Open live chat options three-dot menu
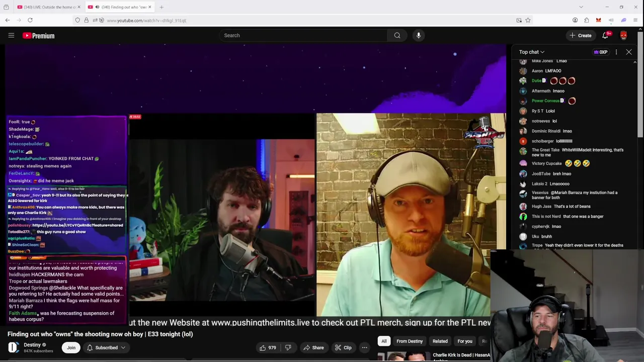644x362 pixels. pyautogui.click(x=616, y=52)
